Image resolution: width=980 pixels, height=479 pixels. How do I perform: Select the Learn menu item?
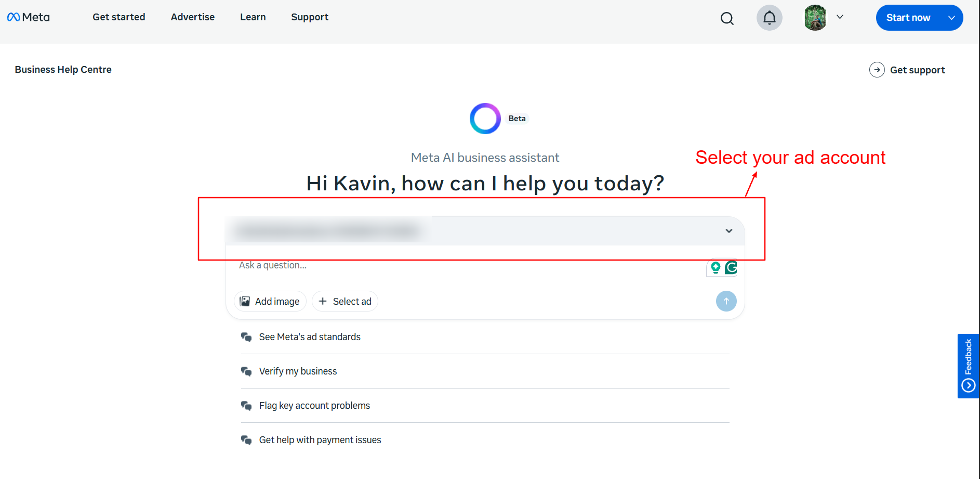click(x=253, y=17)
